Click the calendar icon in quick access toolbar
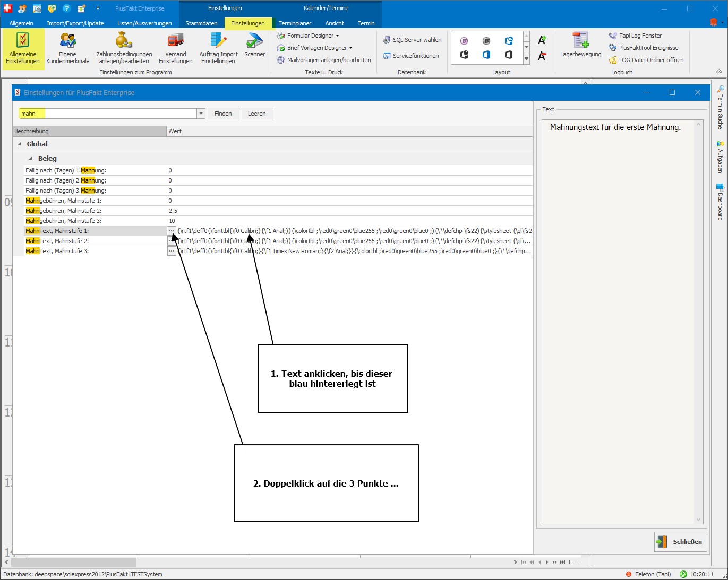The height and width of the screenshot is (580, 728). [x=81, y=8]
